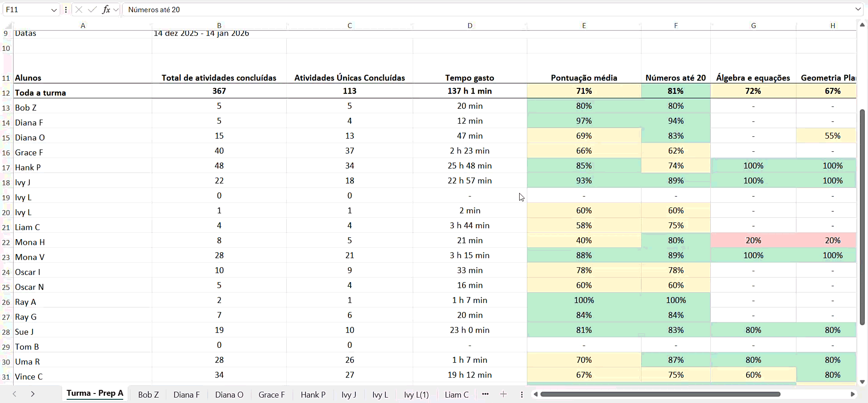Open the Diana O sheet tab

(x=229, y=394)
